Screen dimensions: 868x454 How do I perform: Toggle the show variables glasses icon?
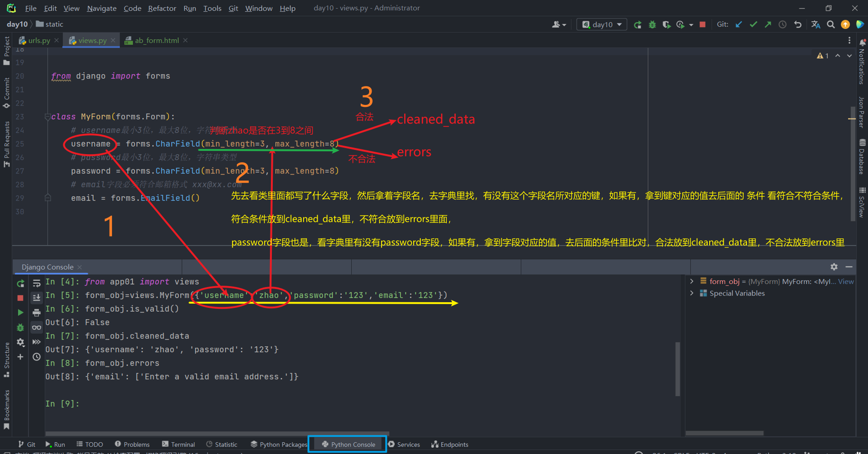point(36,327)
